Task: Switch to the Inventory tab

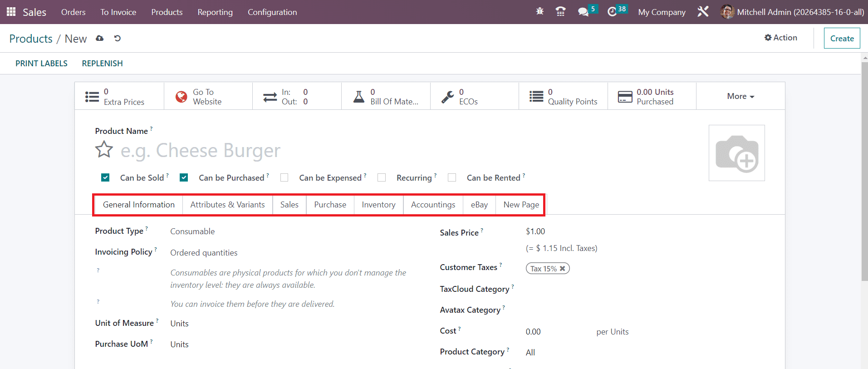Action: 378,205
